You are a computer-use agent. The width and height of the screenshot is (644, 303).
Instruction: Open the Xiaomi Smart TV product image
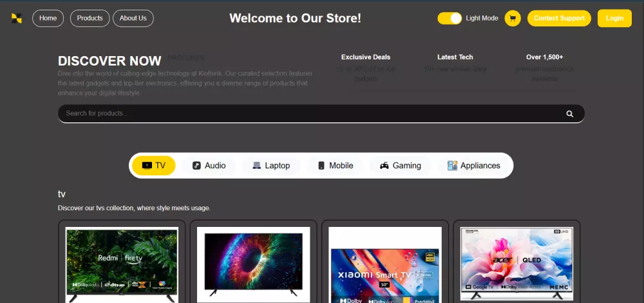(x=385, y=265)
